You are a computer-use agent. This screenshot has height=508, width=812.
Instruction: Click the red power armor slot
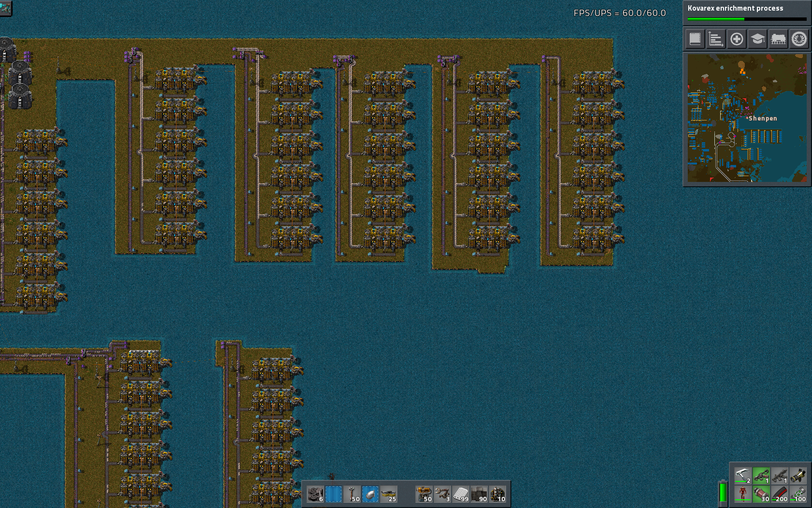coord(742,494)
